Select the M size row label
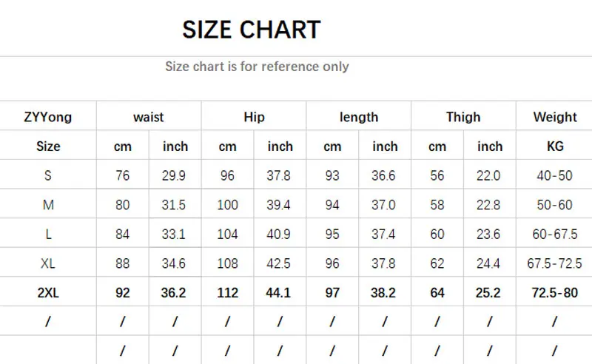This screenshot has width=592, height=364. [x=48, y=205]
